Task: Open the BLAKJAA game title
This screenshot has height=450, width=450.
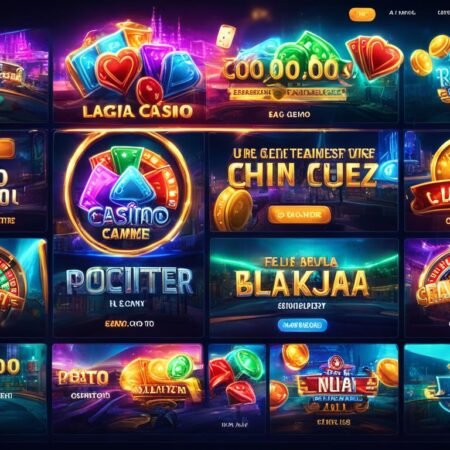Action: [x=302, y=283]
